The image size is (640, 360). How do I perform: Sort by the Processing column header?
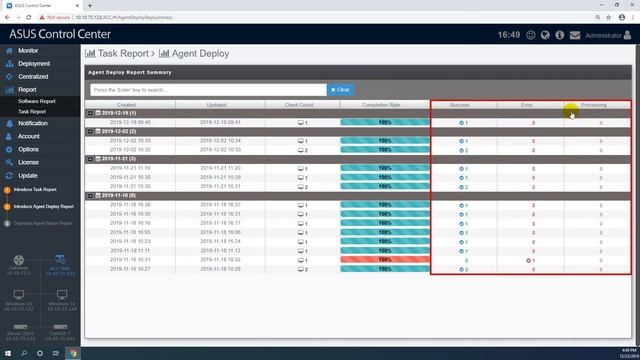[594, 105]
